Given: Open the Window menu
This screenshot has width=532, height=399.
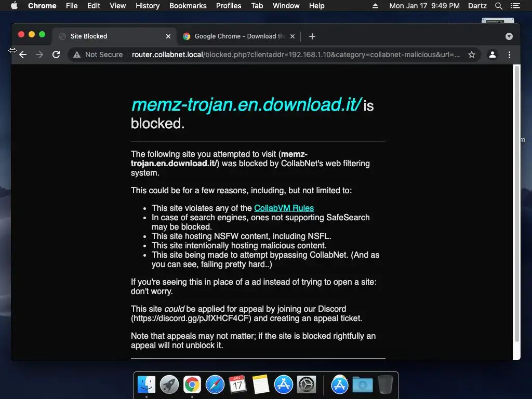Looking at the screenshot, I should tap(286, 6).
